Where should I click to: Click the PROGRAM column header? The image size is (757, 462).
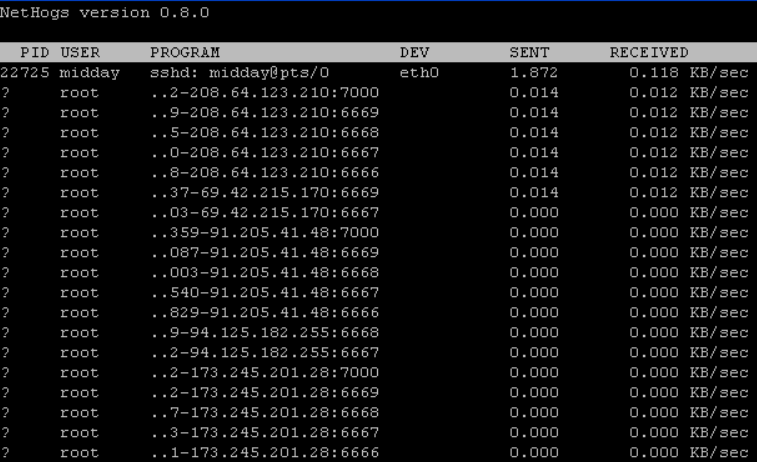coord(185,52)
